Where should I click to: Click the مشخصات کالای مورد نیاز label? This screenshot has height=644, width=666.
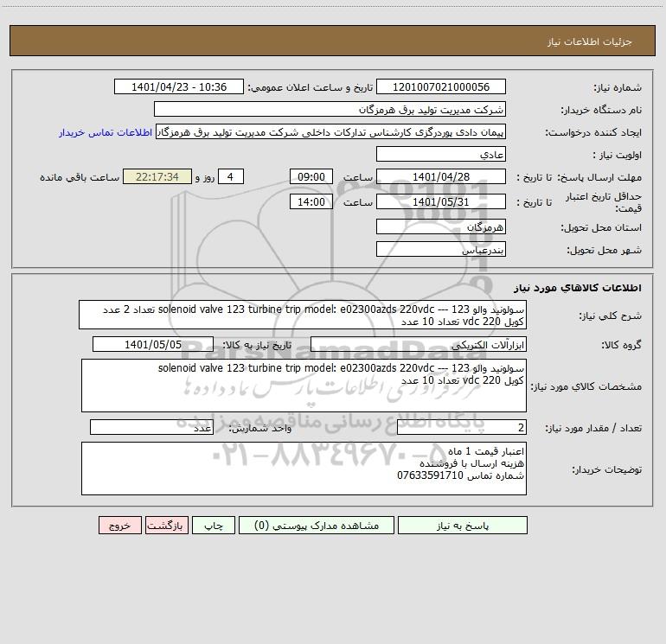click(588, 386)
